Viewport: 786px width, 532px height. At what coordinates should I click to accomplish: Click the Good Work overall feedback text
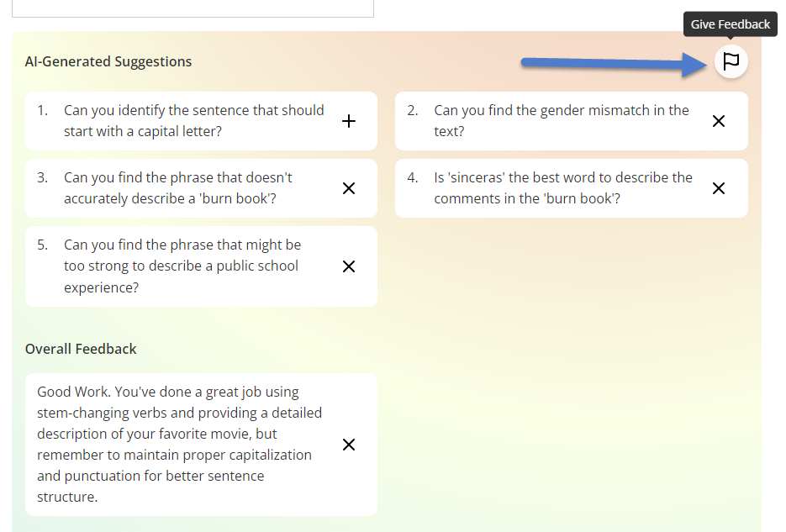pos(179,445)
